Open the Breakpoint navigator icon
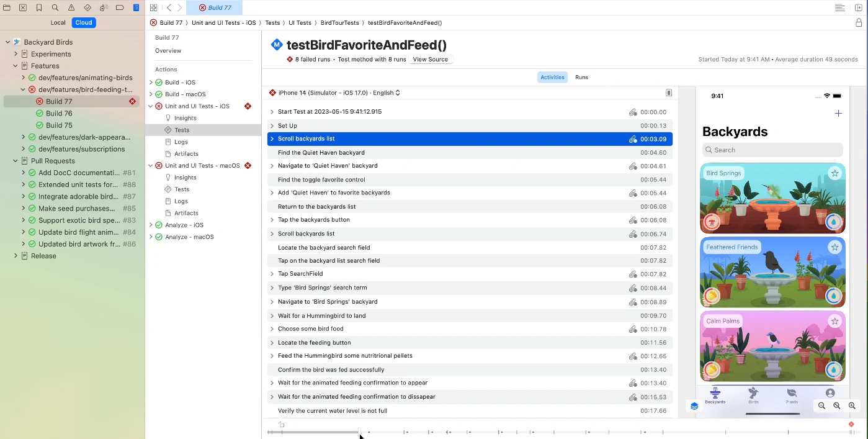This screenshot has width=868, height=439. (x=120, y=7)
